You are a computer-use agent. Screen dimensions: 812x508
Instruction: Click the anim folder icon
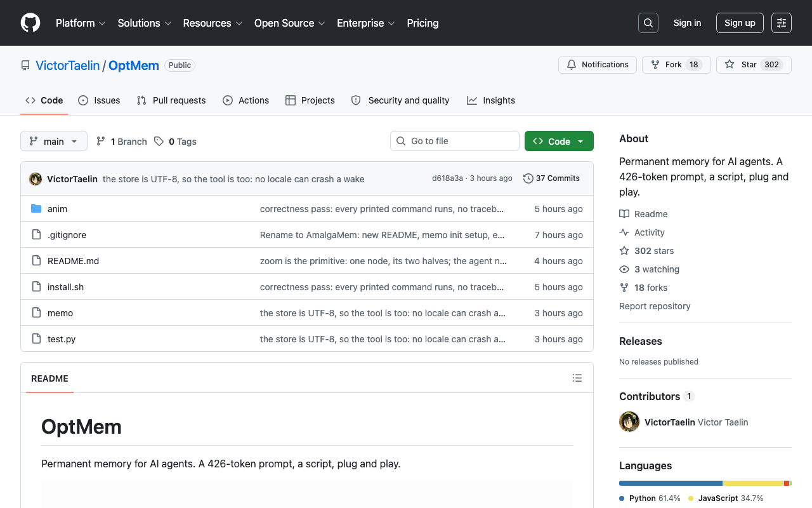[x=36, y=209]
